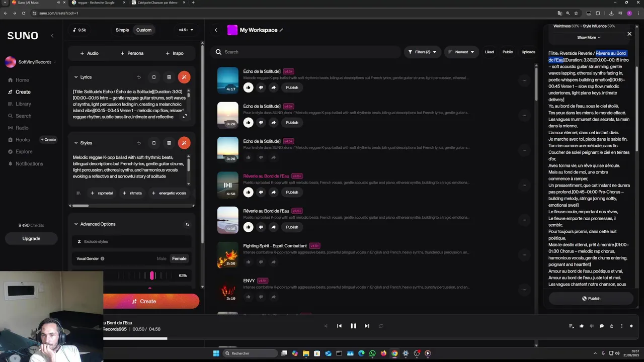Rename My Workspace with pencil icon
This screenshot has height=362, width=644.
click(281, 30)
